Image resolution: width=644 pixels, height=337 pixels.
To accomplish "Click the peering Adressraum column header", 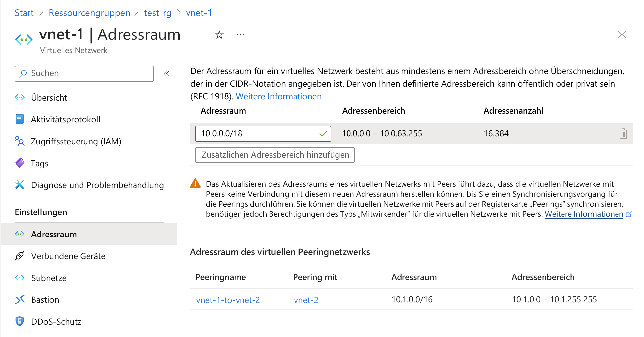I will tap(414, 277).
